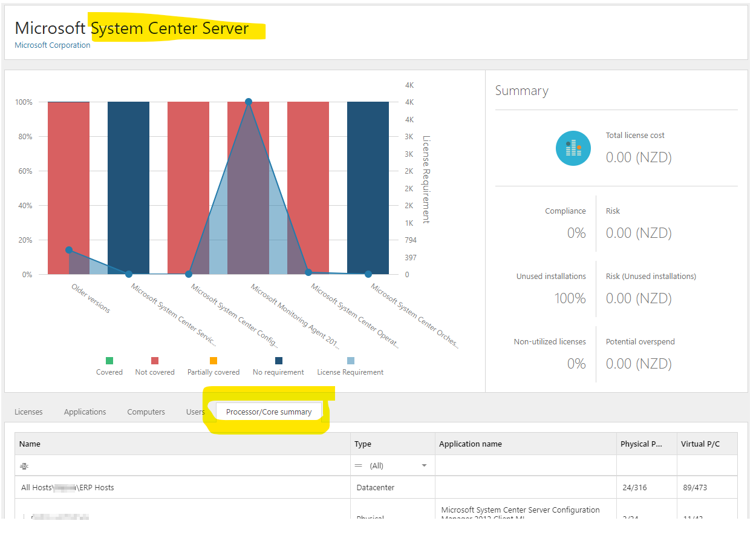This screenshot has height=535, width=756.
Task: Click the Non-utilized licenses 0% value
Action: coord(576,364)
